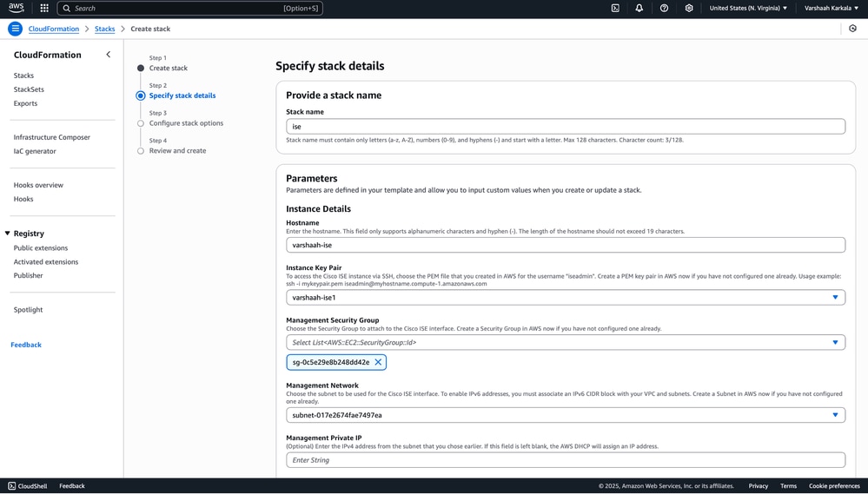
Task: Collapse the Registry section triangle
Action: [7, 234]
